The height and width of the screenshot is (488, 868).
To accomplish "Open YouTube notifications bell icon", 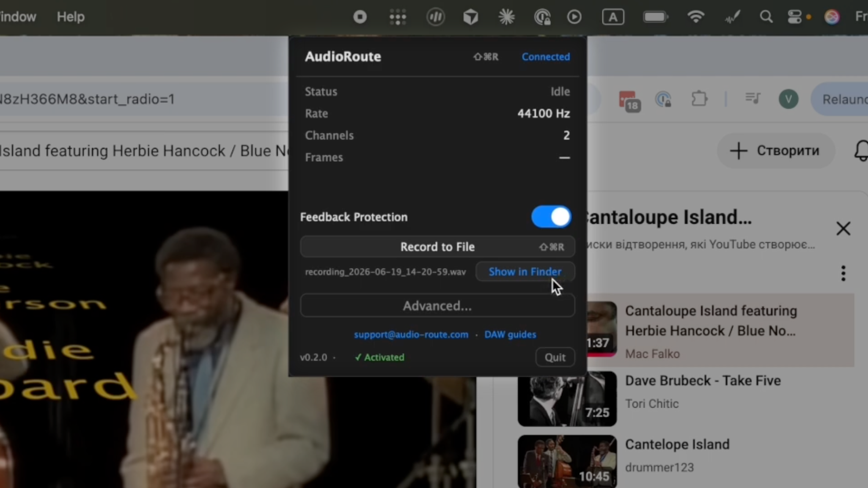I will coord(861,151).
